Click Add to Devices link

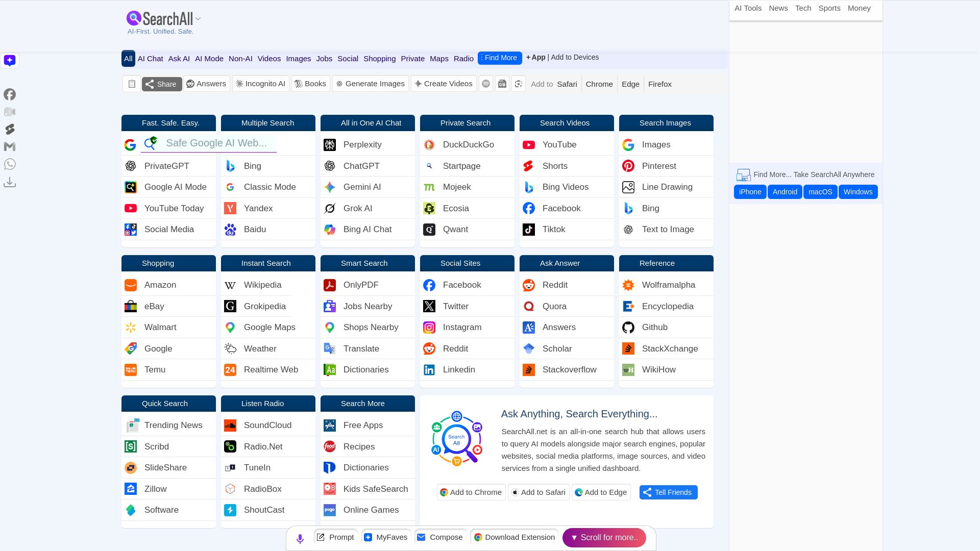[575, 57]
